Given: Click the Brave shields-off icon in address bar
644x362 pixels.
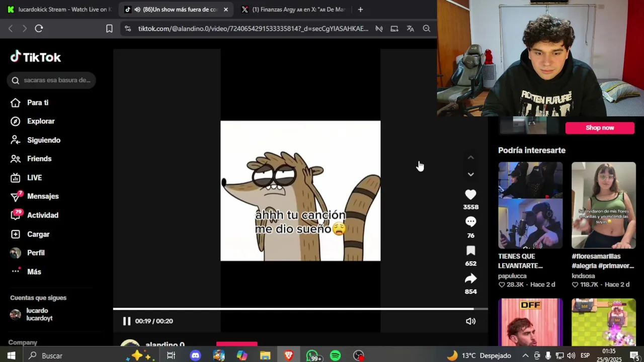Looking at the screenshot, I should (379, 29).
